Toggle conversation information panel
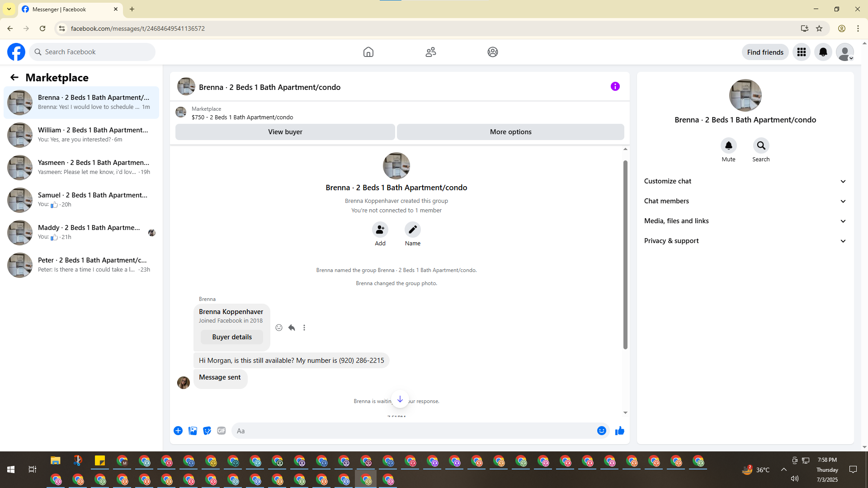The height and width of the screenshot is (488, 868). coord(615,86)
